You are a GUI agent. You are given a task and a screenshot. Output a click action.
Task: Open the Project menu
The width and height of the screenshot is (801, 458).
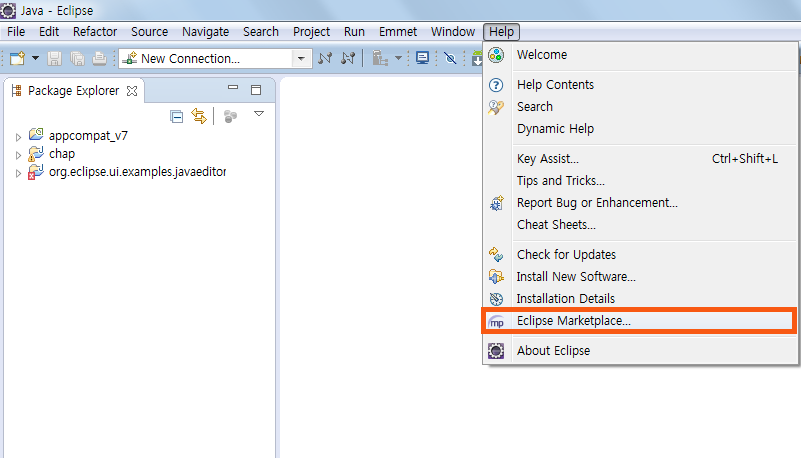click(x=311, y=32)
